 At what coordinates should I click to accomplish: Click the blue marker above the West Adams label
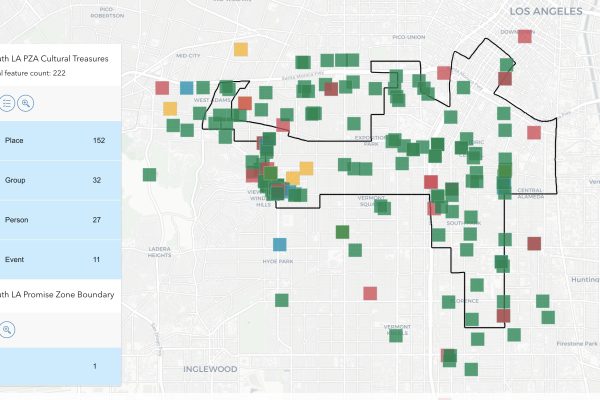point(187,88)
